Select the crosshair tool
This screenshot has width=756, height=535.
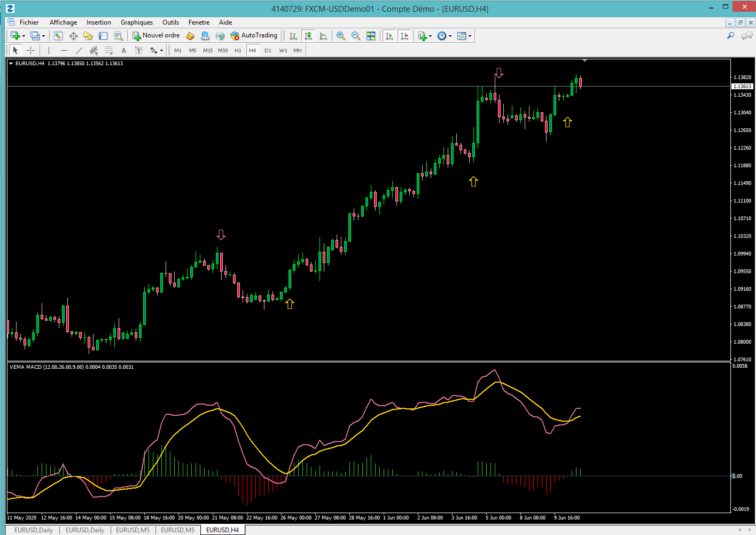(31, 50)
